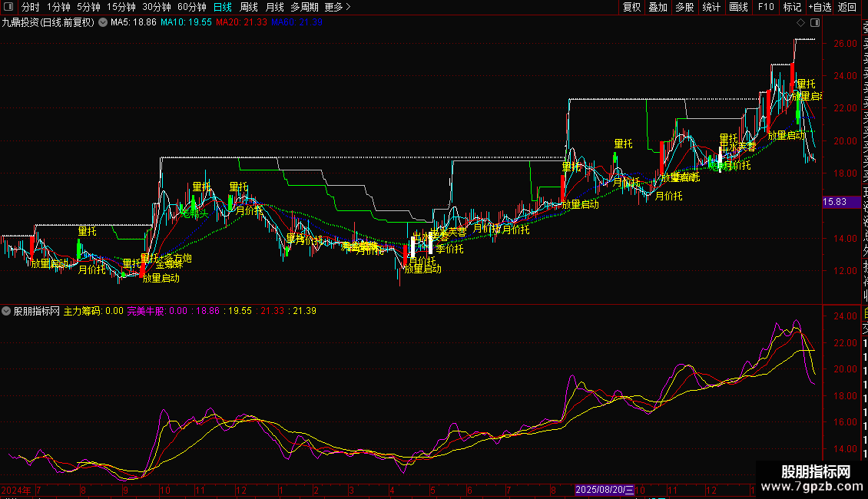Click the 返回 back button
Viewport: 868px width, 499px height.
(x=847, y=7)
